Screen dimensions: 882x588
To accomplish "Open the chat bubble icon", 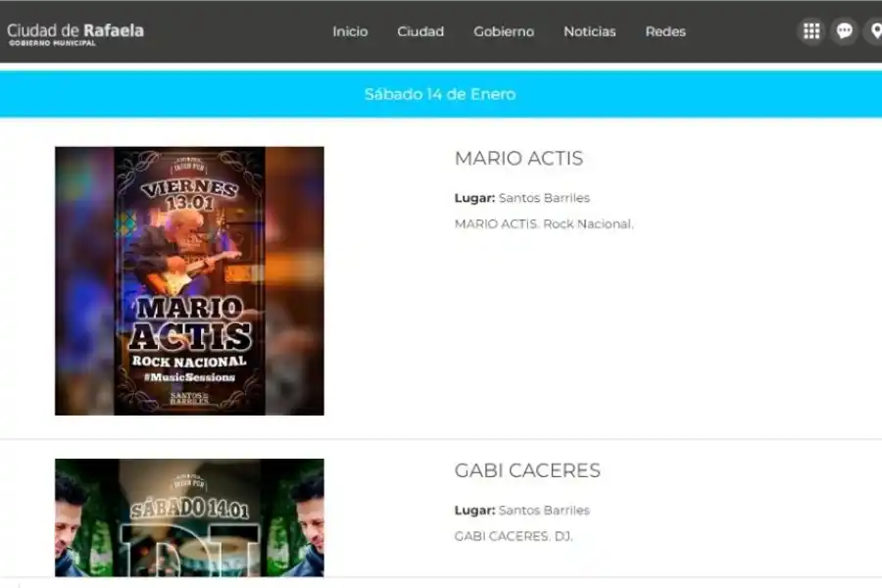I will coord(844,30).
